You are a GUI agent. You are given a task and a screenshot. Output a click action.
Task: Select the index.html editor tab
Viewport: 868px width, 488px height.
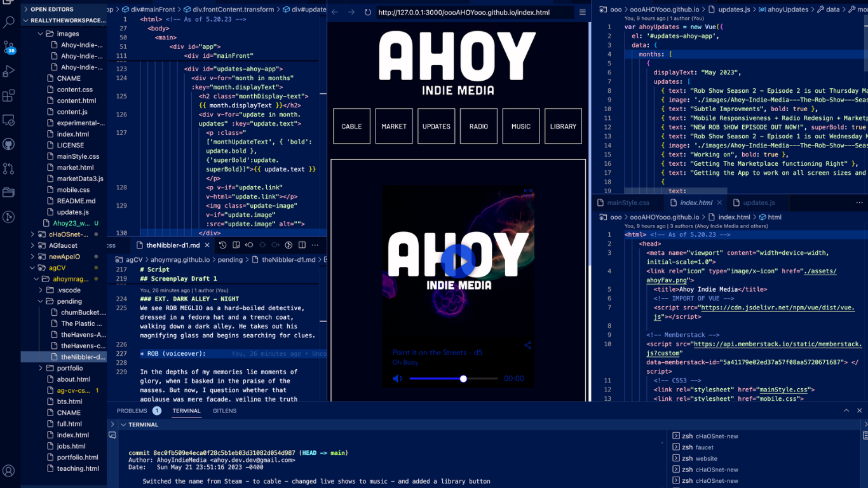click(x=696, y=203)
